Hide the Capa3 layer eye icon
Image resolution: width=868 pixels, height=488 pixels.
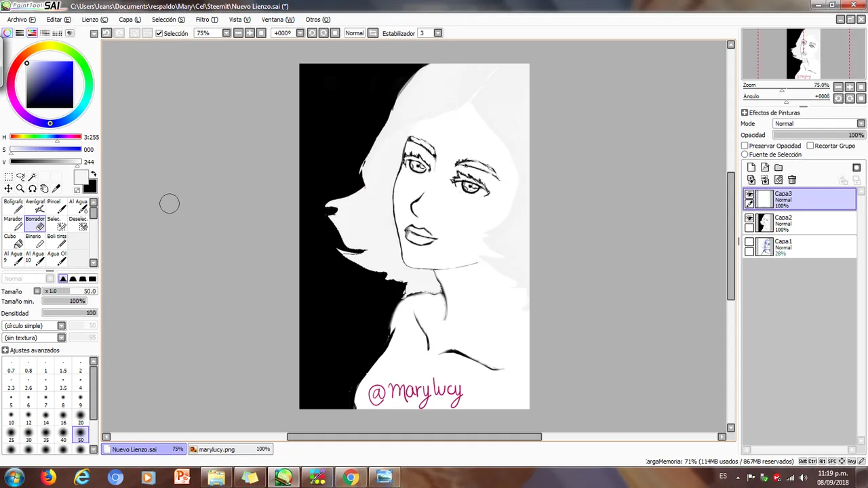pos(749,195)
